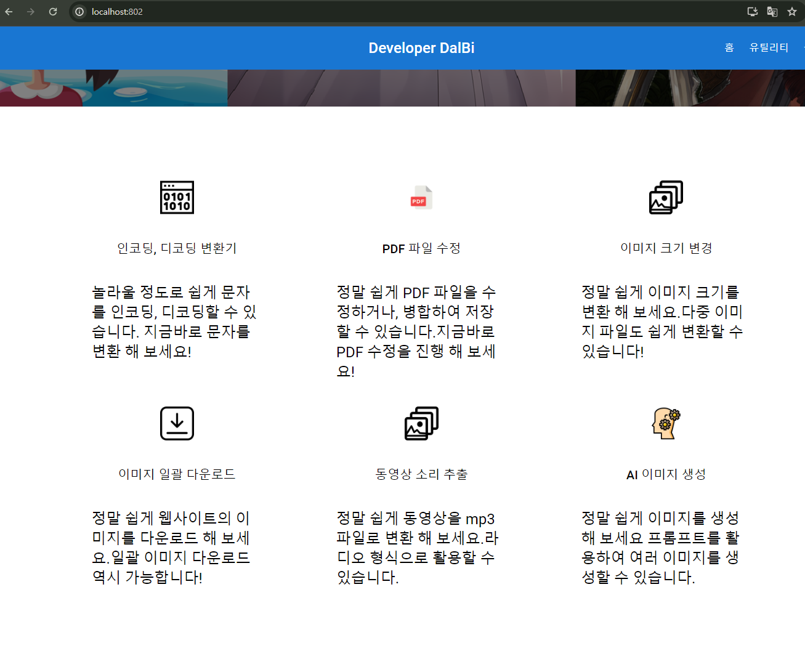Open the AI 이미지 생성 tool

666,474
